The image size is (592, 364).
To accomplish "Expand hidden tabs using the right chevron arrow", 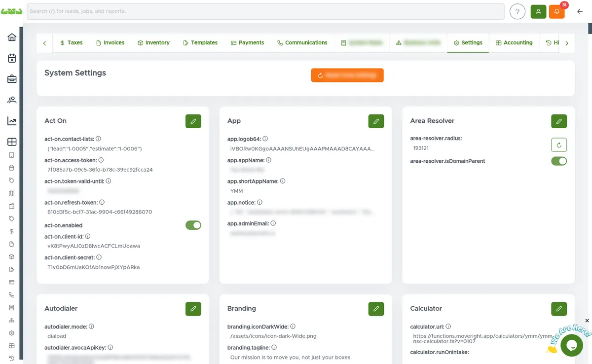I will click(x=566, y=43).
